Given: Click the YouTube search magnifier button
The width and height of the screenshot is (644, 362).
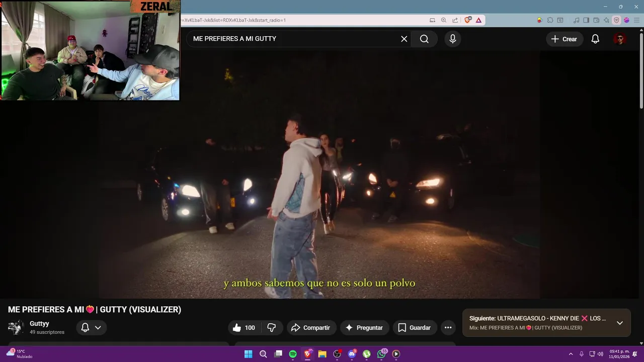Looking at the screenshot, I should [x=424, y=39].
